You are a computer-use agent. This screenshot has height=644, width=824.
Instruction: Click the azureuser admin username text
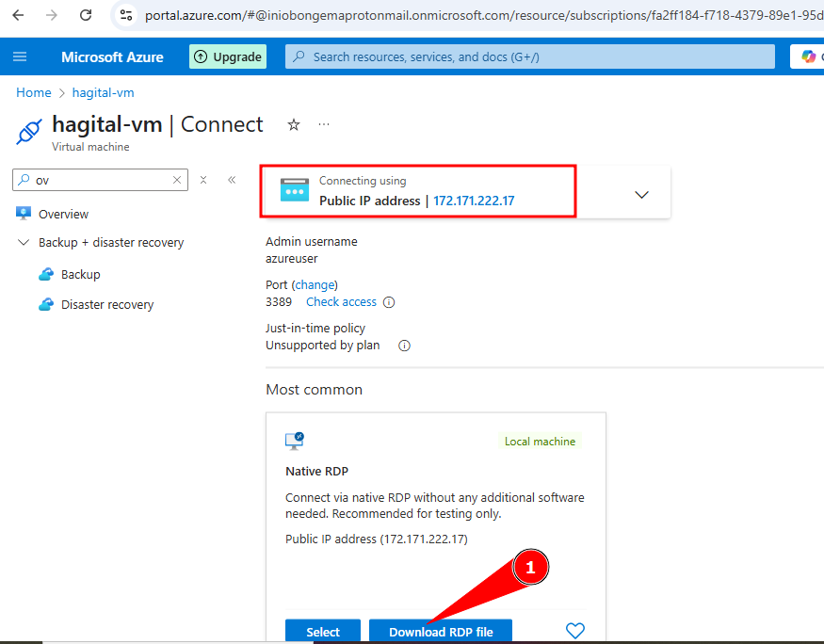pos(292,258)
